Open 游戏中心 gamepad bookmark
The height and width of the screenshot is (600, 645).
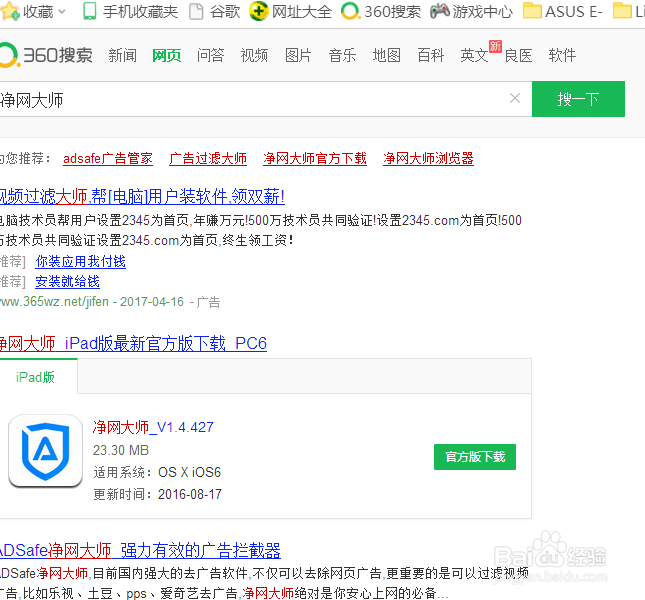471,12
